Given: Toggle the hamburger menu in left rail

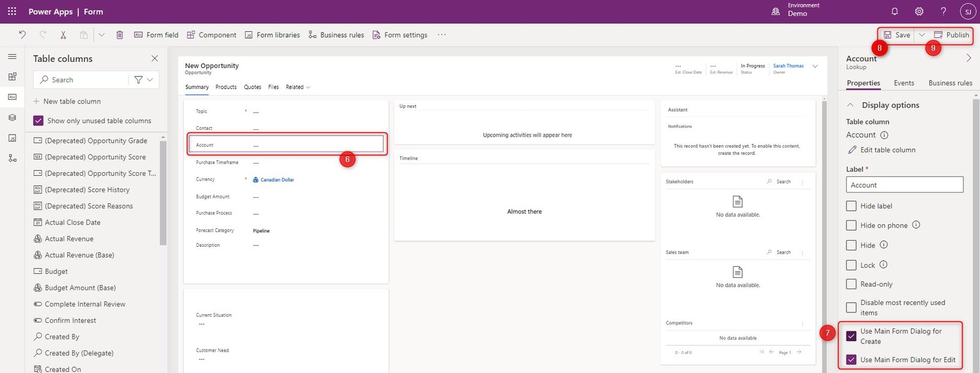Looking at the screenshot, I should click(12, 56).
